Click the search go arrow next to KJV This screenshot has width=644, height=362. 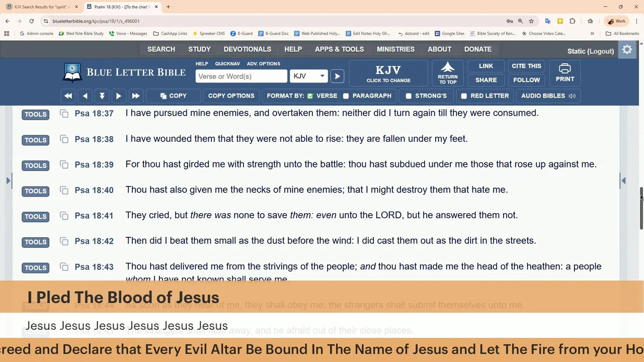click(337, 76)
